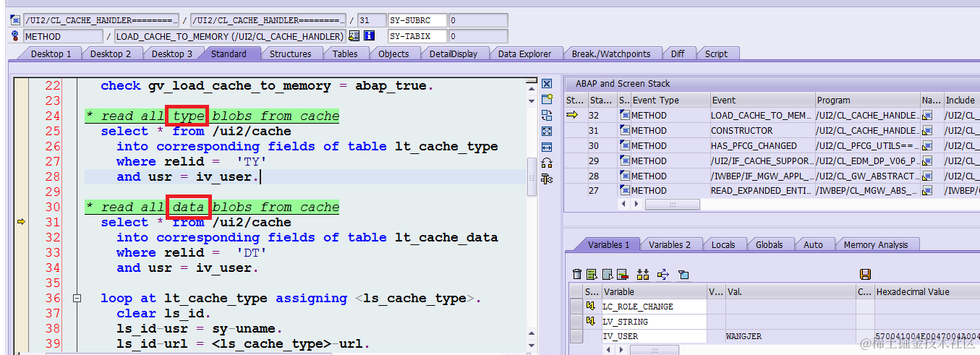The image size is (980, 355).
Task: Click the variables table's scrollbar right arrow
Action: (x=620, y=350)
